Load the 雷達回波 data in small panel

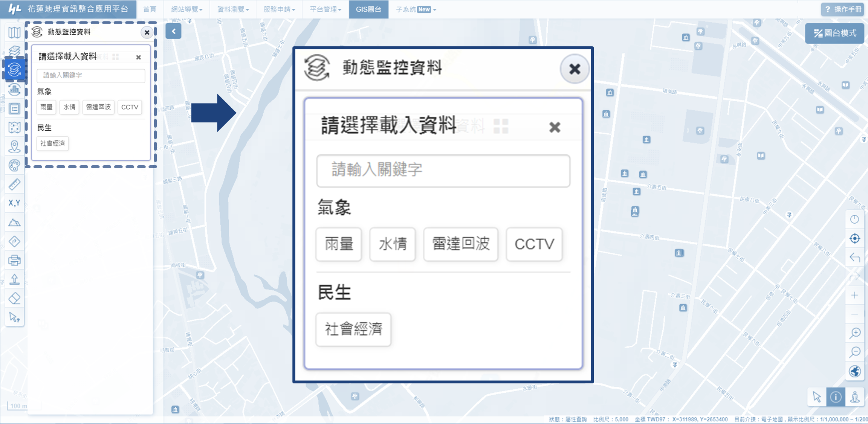98,107
